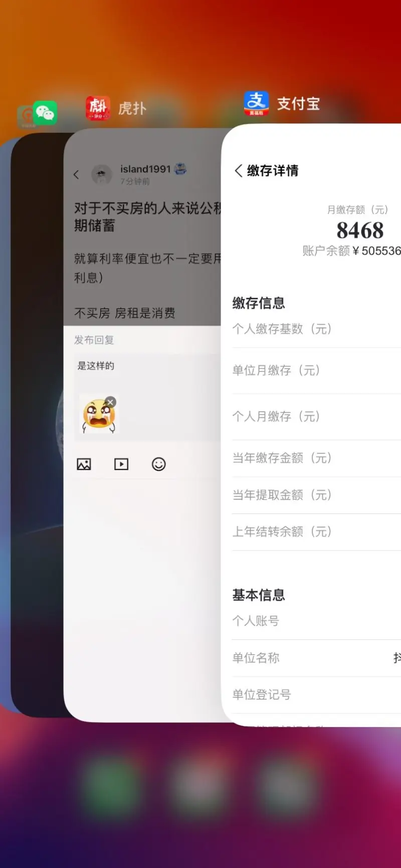Viewport: 401px width, 868px height.
Task: Tap the Alipay app icon
Action: 256,104
